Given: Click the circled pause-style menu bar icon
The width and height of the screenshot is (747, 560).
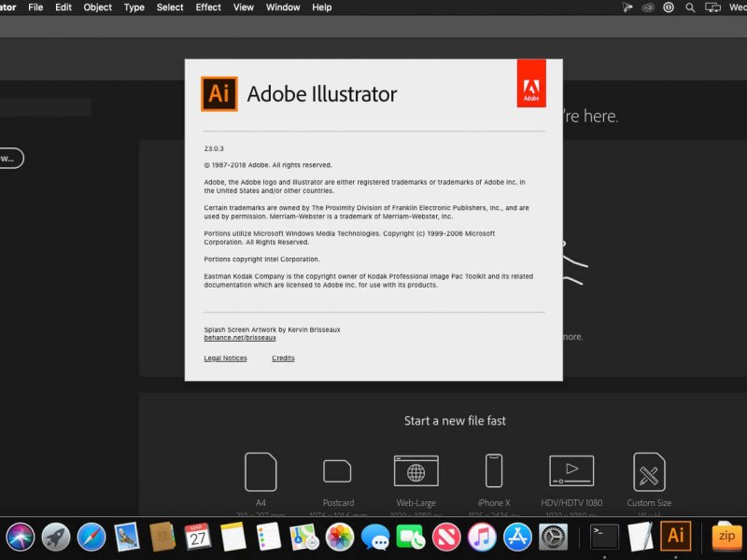Looking at the screenshot, I should [x=669, y=7].
